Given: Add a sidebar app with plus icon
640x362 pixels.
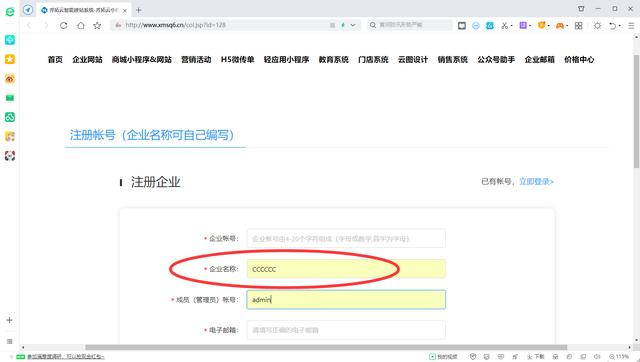Looking at the screenshot, I should point(9,320).
